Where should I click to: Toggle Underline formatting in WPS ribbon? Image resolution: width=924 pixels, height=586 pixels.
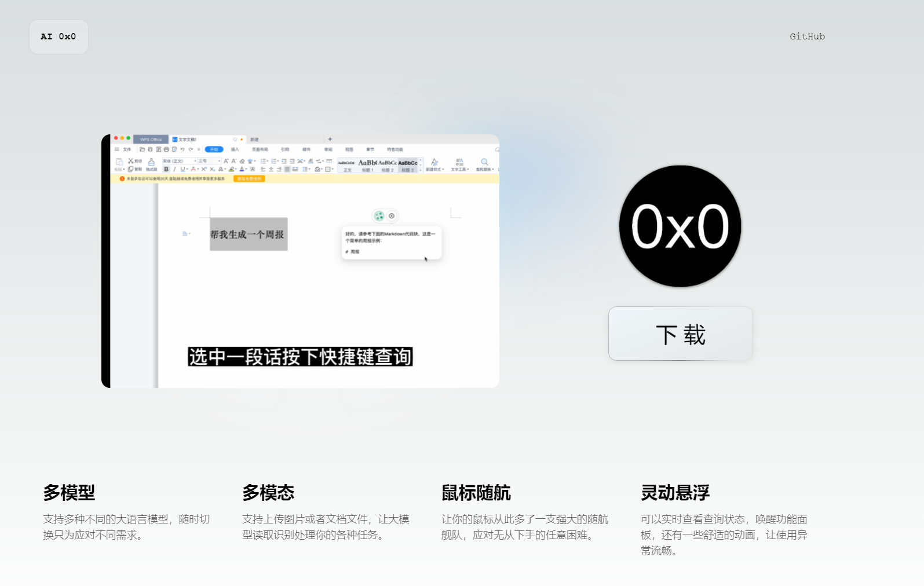pos(182,170)
